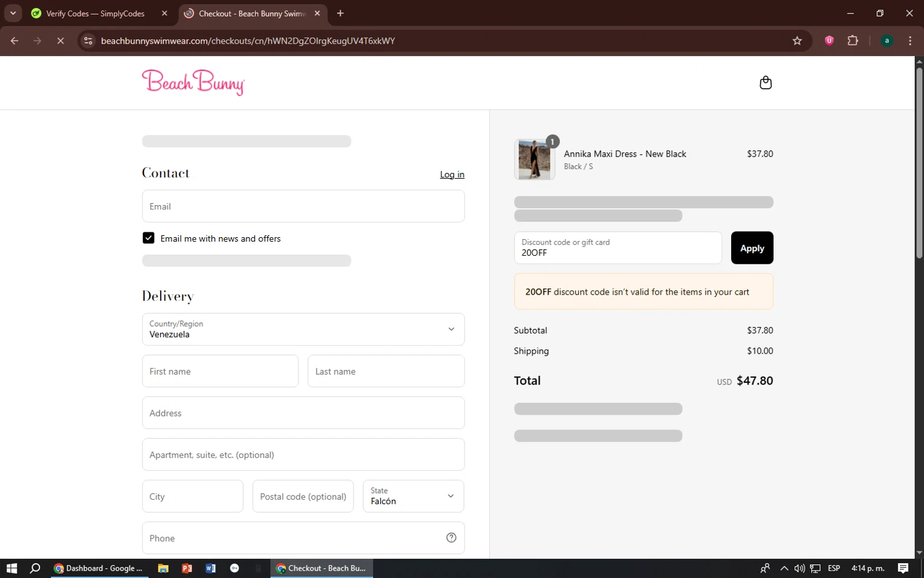The width and height of the screenshot is (924, 578).
Task: Click the Phone field
Action: pyautogui.click(x=303, y=538)
